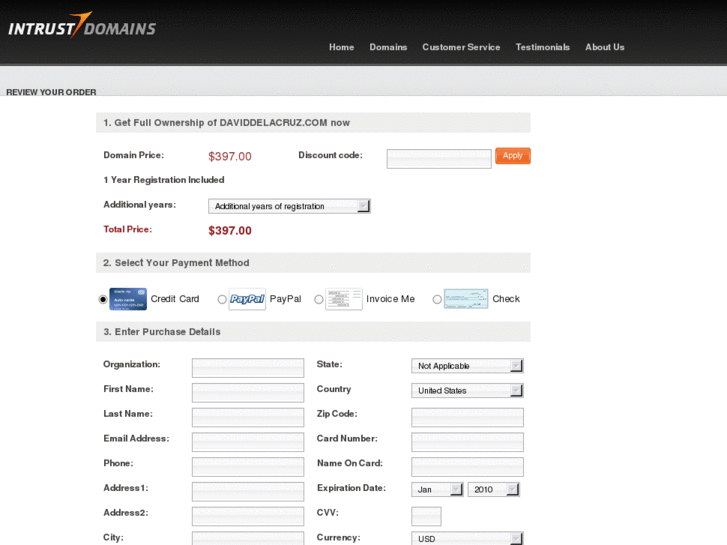Open the Country dropdown
The height and width of the screenshot is (545, 727).
pyautogui.click(x=467, y=391)
